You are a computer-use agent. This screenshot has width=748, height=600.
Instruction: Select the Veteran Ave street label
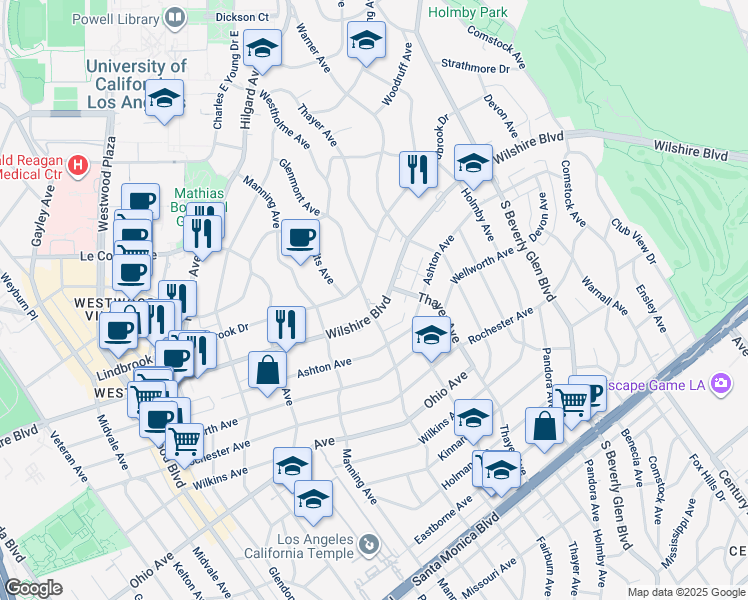[x=69, y=456]
